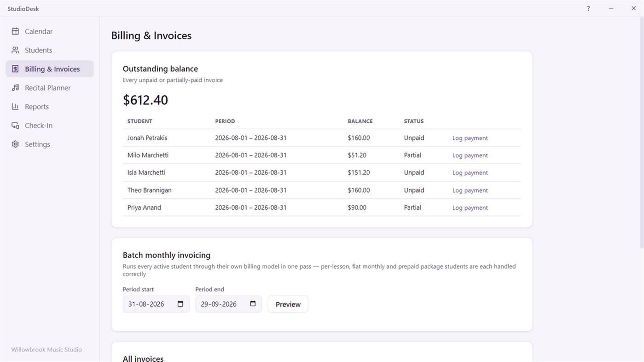Click the name Isla Marchetti

(x=146, y=173)
